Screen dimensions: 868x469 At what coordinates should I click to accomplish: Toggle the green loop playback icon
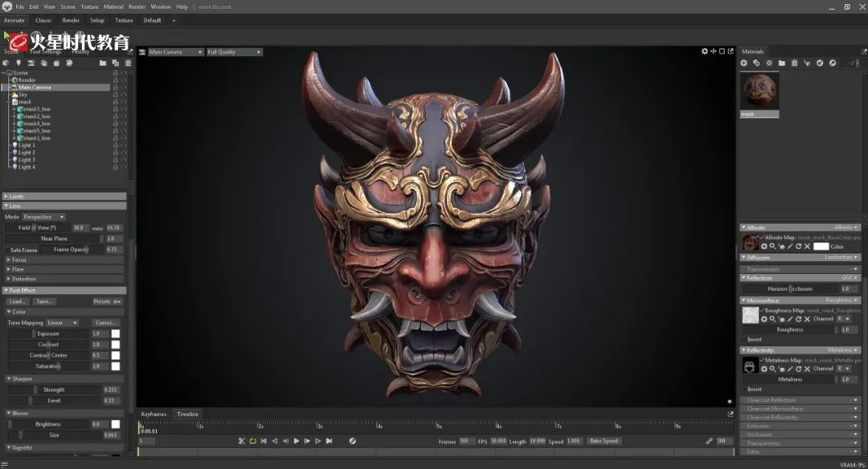(253, 441)
